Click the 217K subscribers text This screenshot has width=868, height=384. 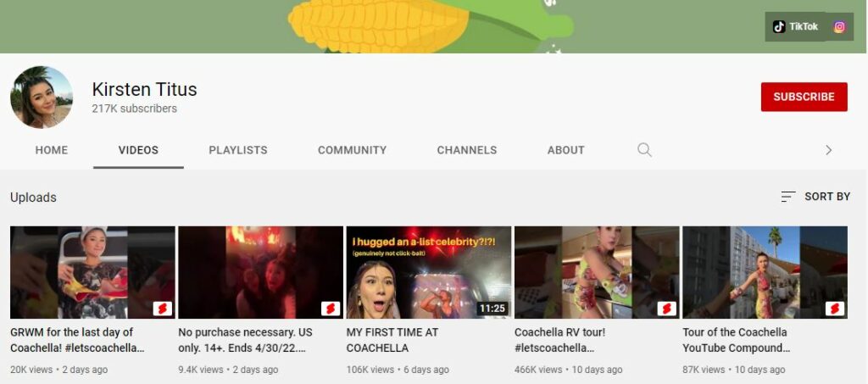point(135,109)
